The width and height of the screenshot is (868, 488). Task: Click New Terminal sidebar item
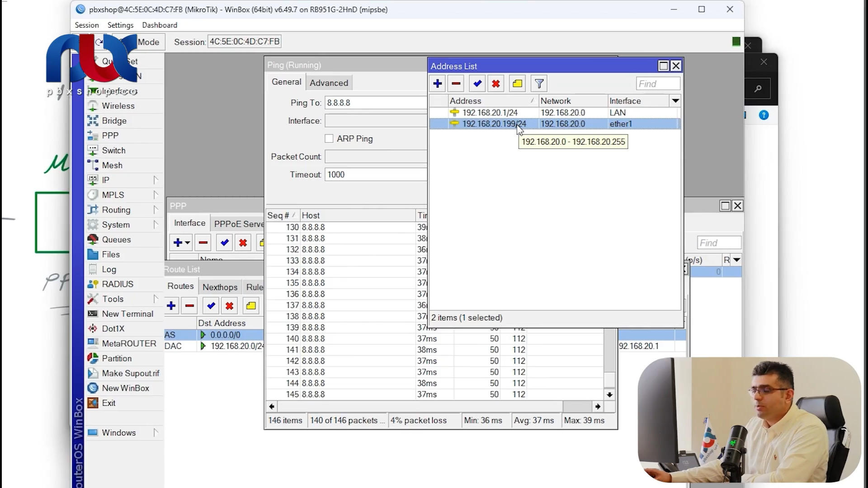(x=127, y=314)
